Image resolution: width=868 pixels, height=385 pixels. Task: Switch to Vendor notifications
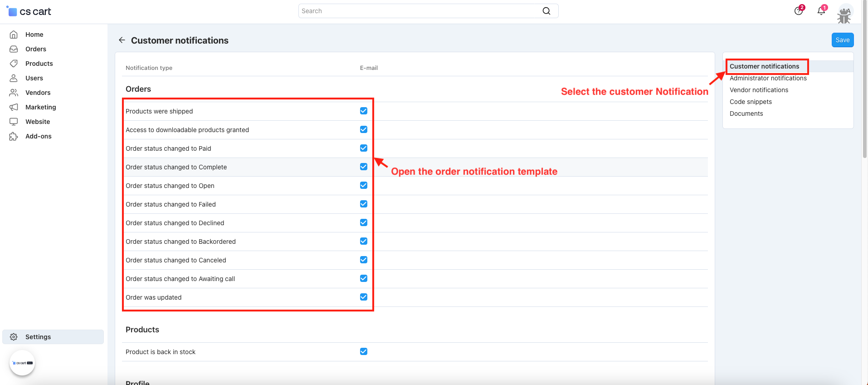pyautogui.click(x=759, y=90)
